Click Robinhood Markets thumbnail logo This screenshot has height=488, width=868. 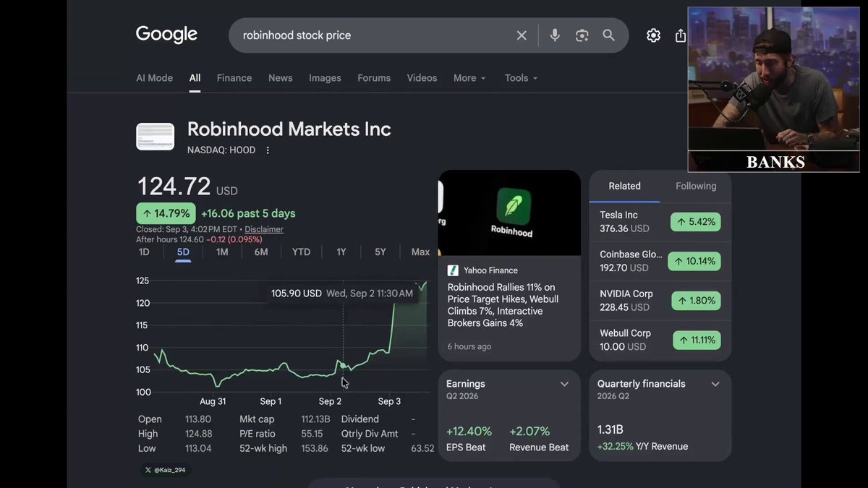[155, 137]
